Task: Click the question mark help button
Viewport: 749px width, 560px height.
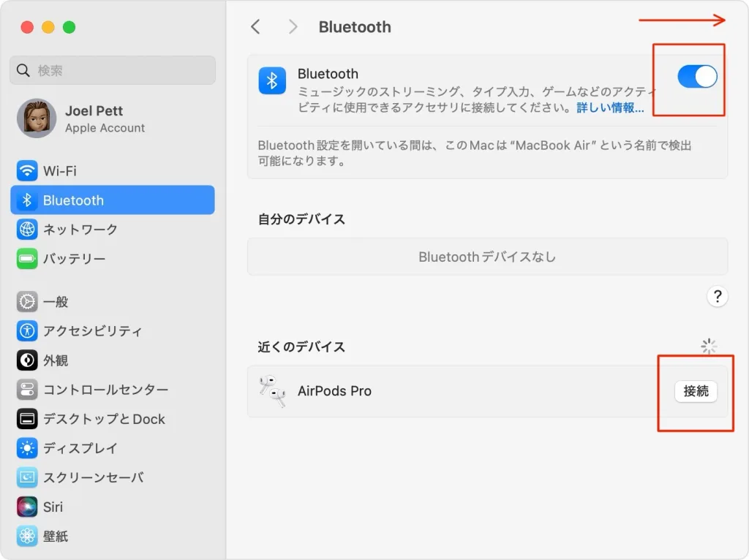Action: [717, 297]
